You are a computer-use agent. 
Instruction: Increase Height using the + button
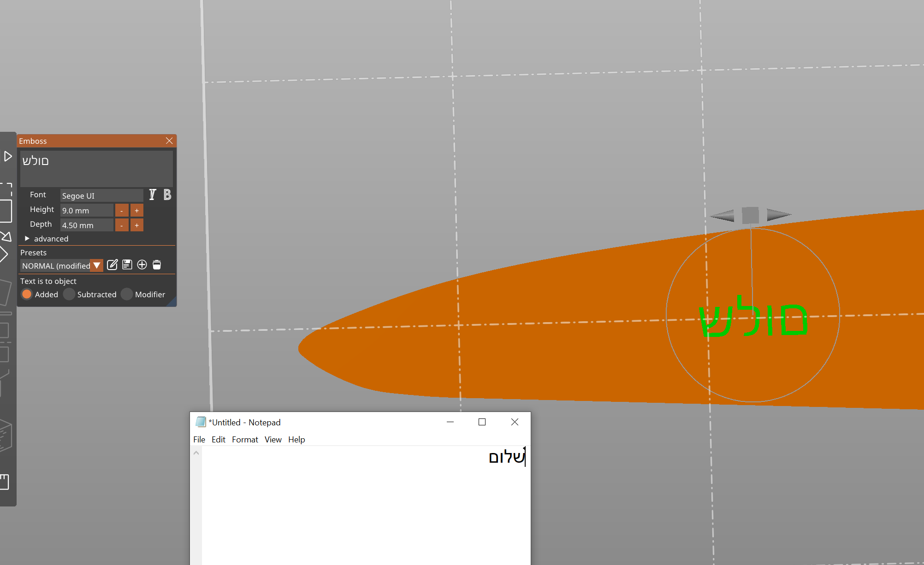136,210
